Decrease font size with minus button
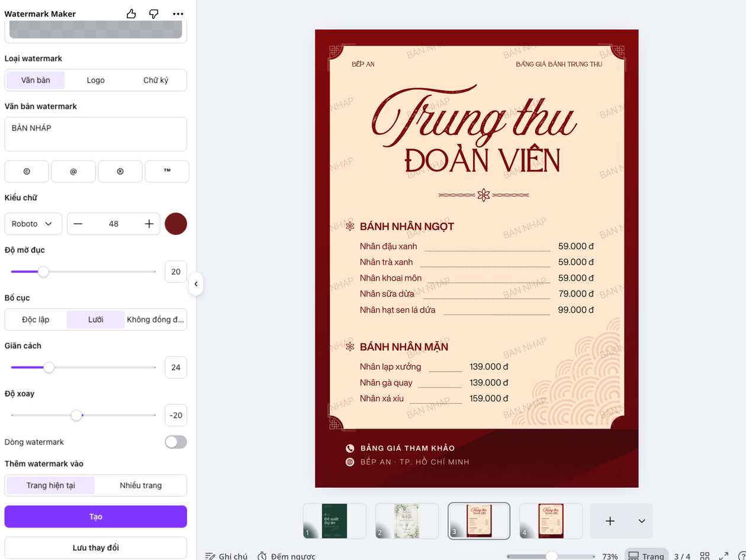 [78, 224]
